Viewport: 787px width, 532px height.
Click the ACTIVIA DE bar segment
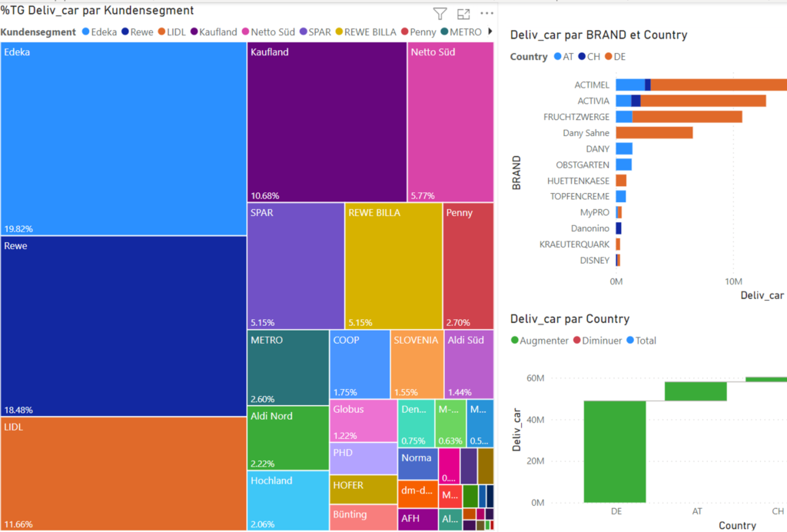pos(703,101)
